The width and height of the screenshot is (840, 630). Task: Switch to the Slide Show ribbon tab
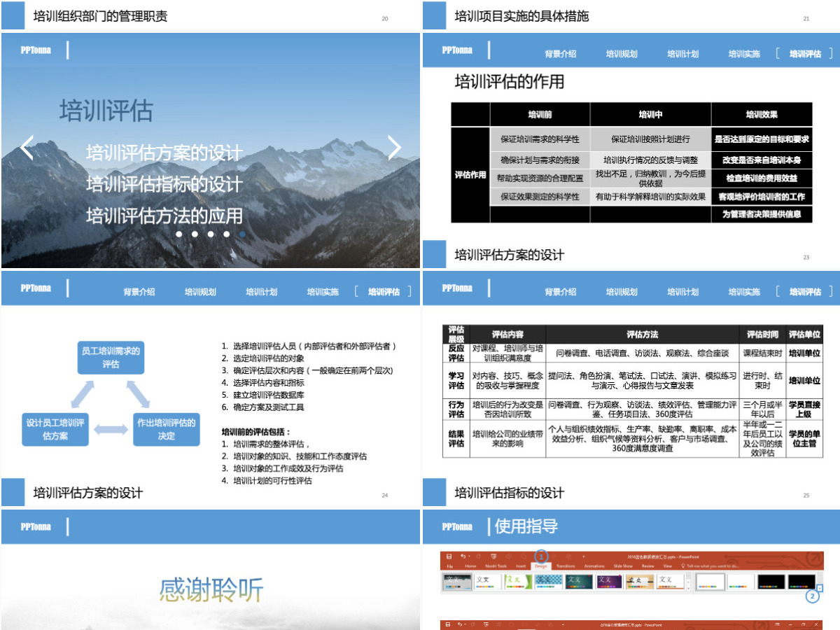click(623, 566)
